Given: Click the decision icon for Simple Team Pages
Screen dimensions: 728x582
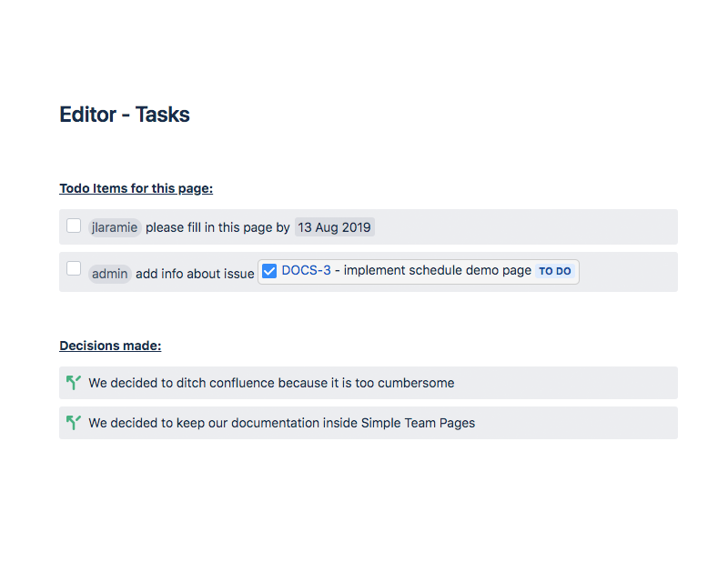Looking at the screenshot, I should click(x=74, y=423).
